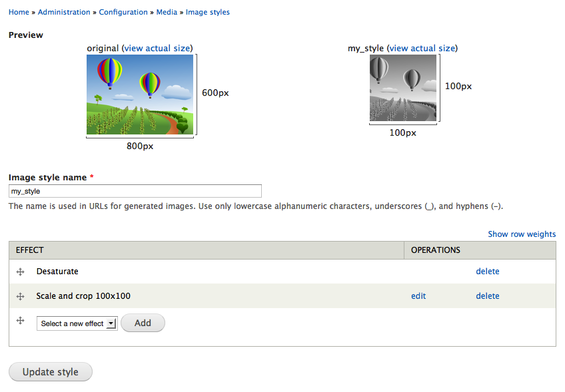Open the Select a new effect dropdown

pyautogui.click(x=77, y=323)
